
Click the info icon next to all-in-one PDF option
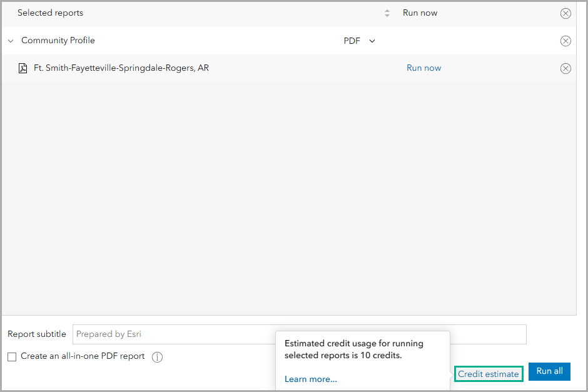[157, 357]
